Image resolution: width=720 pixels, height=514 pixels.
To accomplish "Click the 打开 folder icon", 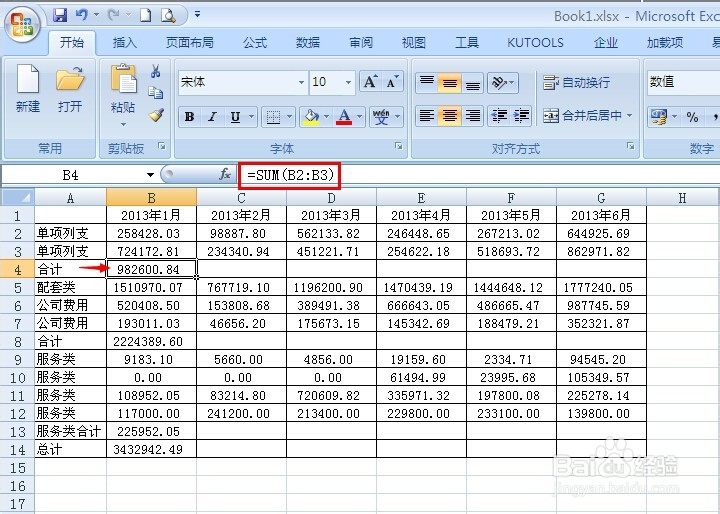I will (70, 79).
